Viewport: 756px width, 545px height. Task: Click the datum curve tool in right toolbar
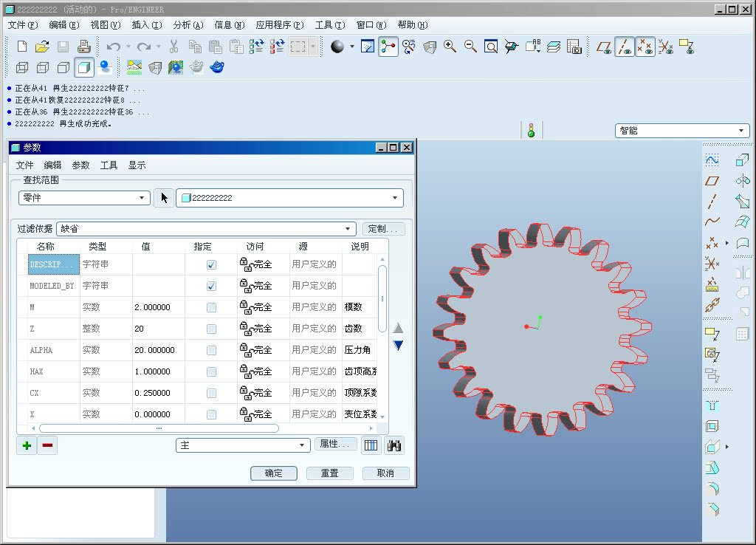(x=712, y=222)
